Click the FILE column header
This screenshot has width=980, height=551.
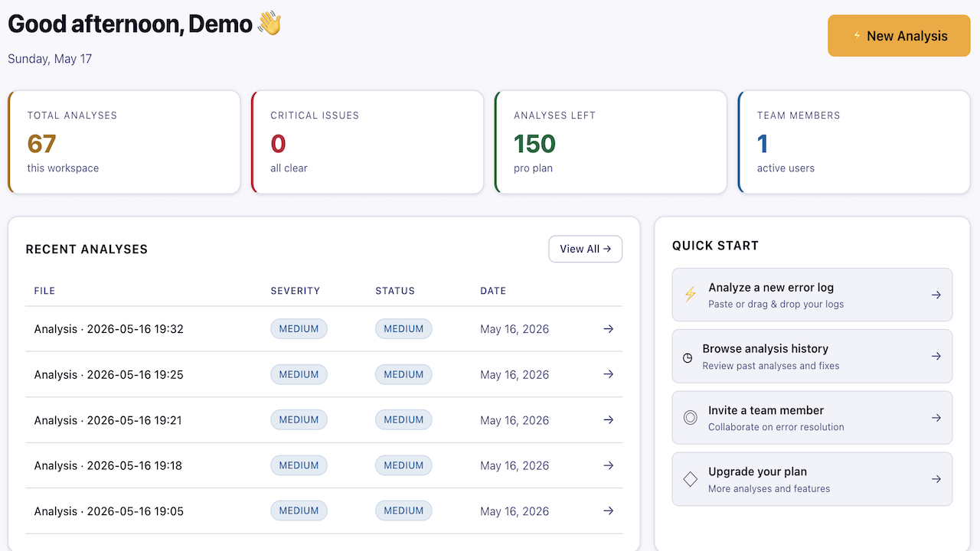click(44, 291)
